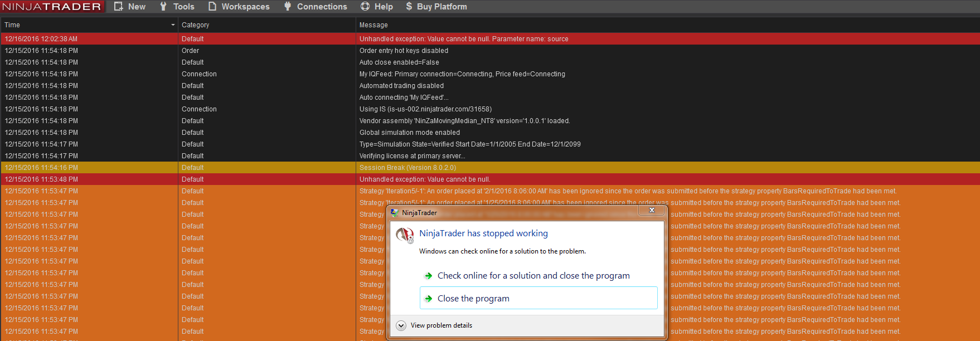This screenshot has width=980, height=341.
Task: Expand View problem details
Action: tap(442, 325)
